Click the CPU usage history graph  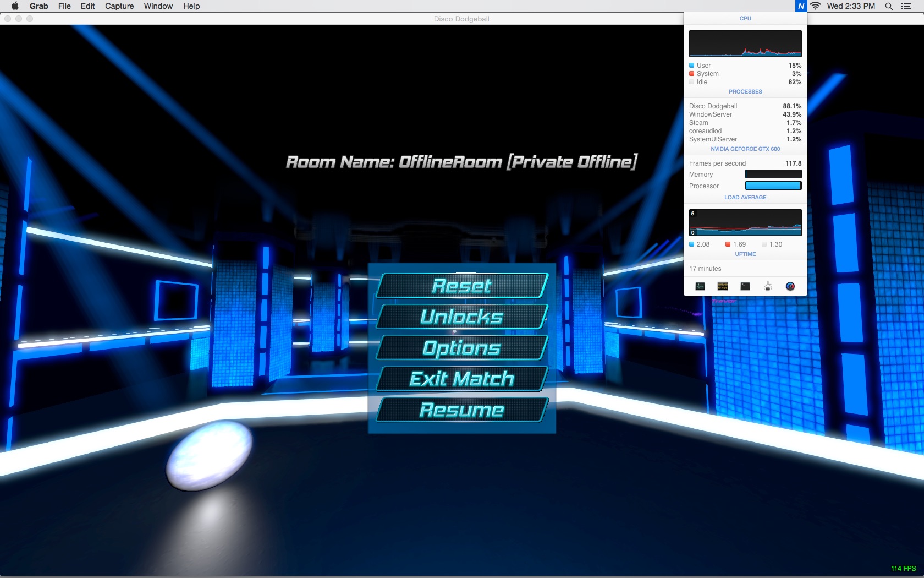(x=745, y=43)
